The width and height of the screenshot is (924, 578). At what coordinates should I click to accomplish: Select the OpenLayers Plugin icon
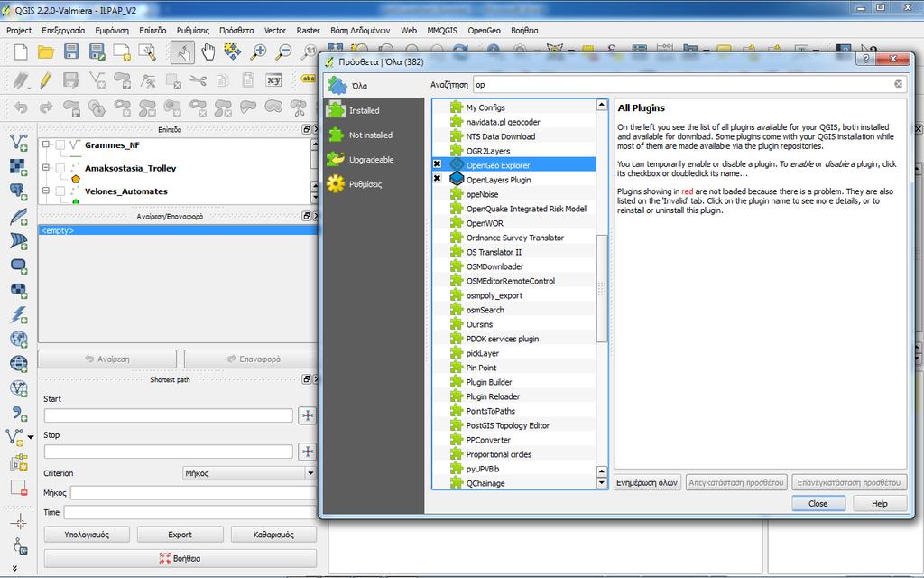[x=456, y=179]
